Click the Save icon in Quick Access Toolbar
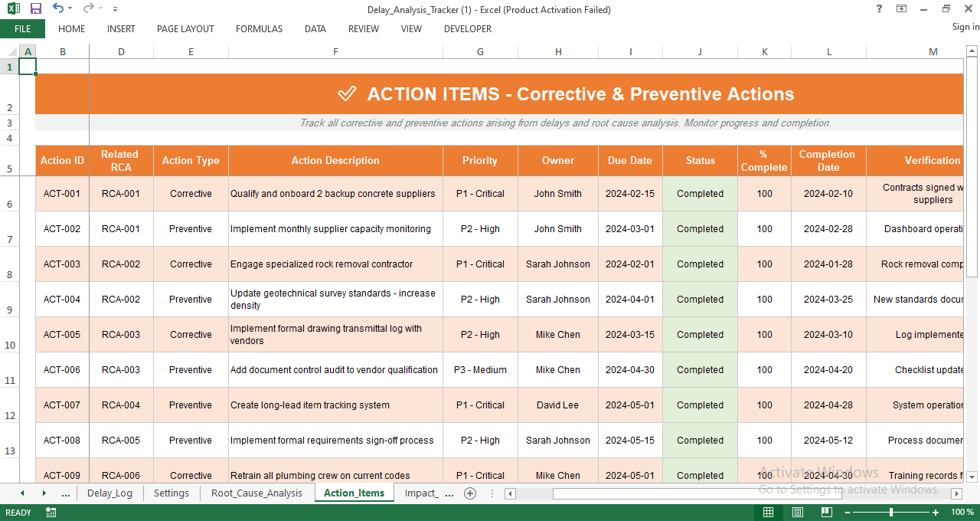 coord(34,8)
